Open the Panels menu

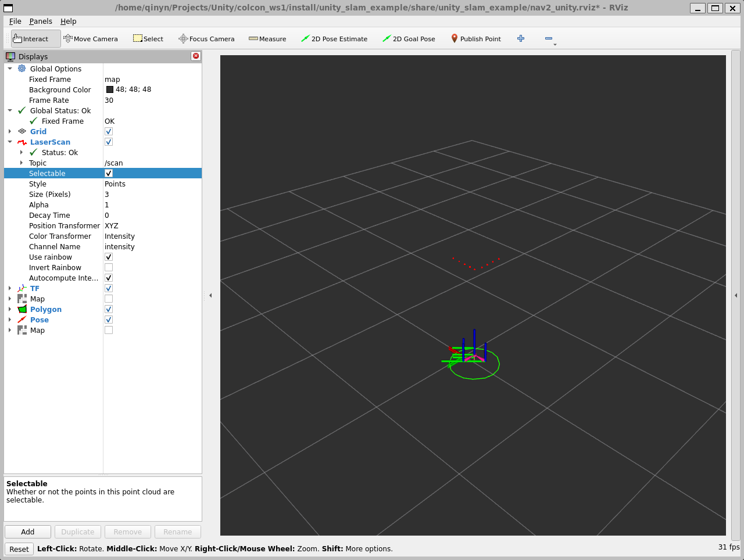pyautogui.click(x=41, y=21)
